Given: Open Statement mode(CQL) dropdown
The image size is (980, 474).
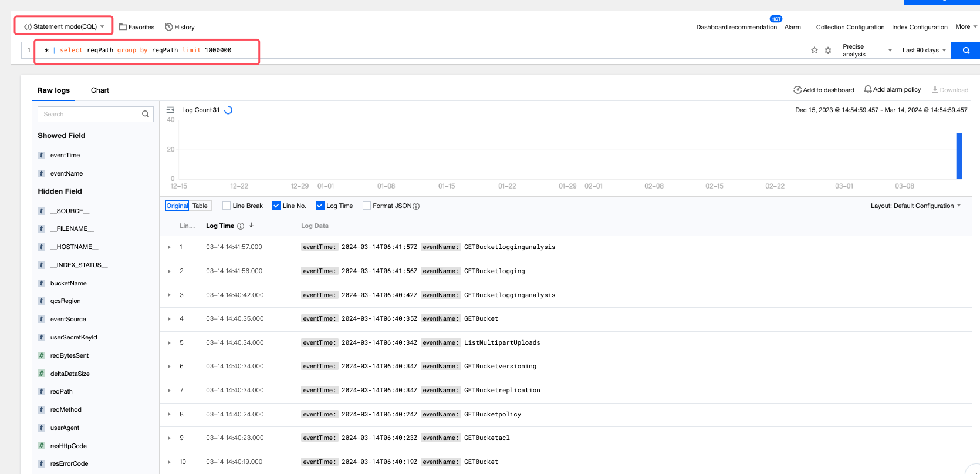Looking at the screenshot, I should coord(63,26).
